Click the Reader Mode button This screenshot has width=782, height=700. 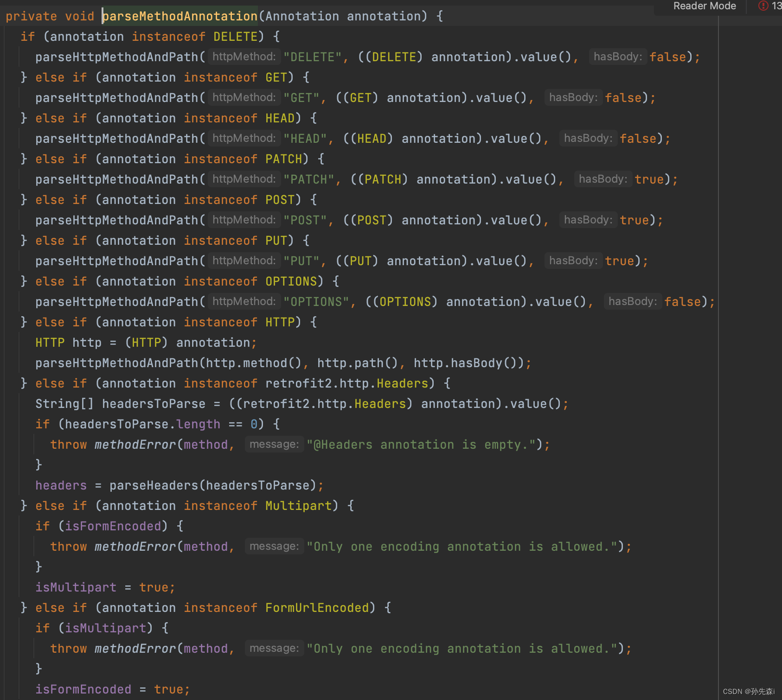(705, 6)
